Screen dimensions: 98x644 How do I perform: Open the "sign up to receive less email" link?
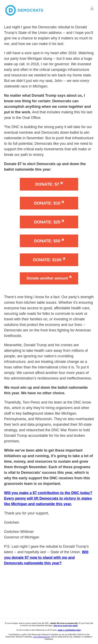pyautogui.click(x=65, y=626)
